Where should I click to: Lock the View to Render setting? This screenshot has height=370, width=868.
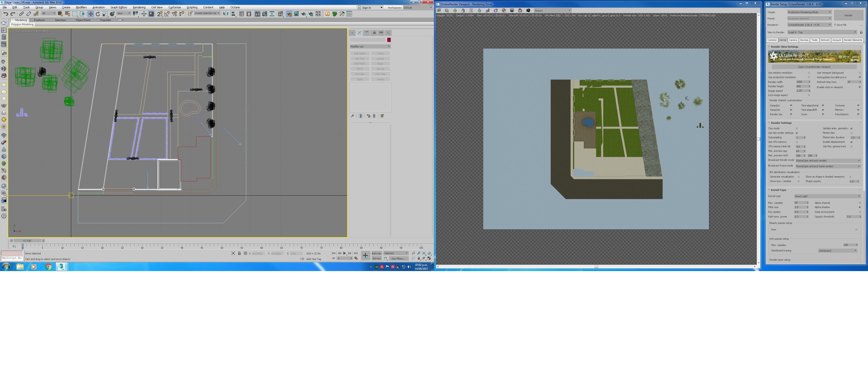861,32
